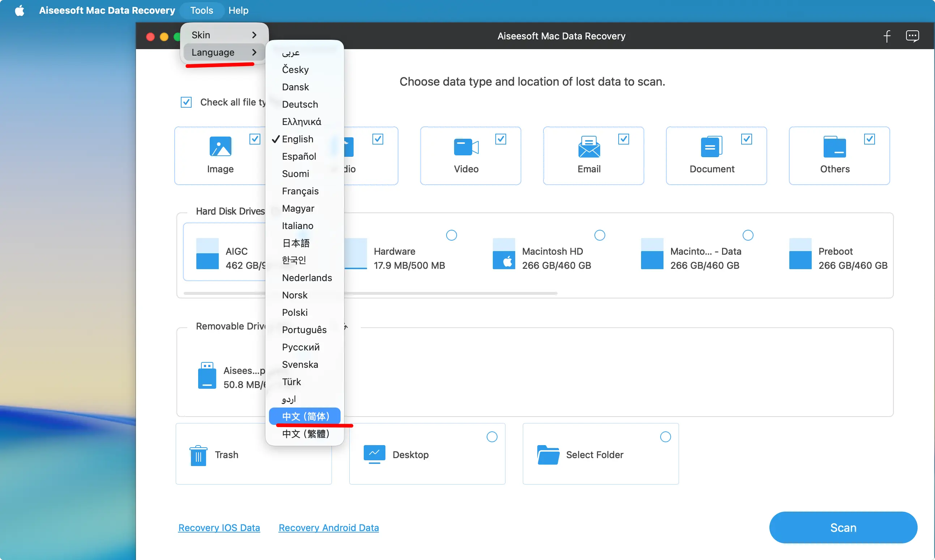The width and height of the screenshot is (935, 560).
Task: Choose Deutsch from the language list
Action: [300, 104]
